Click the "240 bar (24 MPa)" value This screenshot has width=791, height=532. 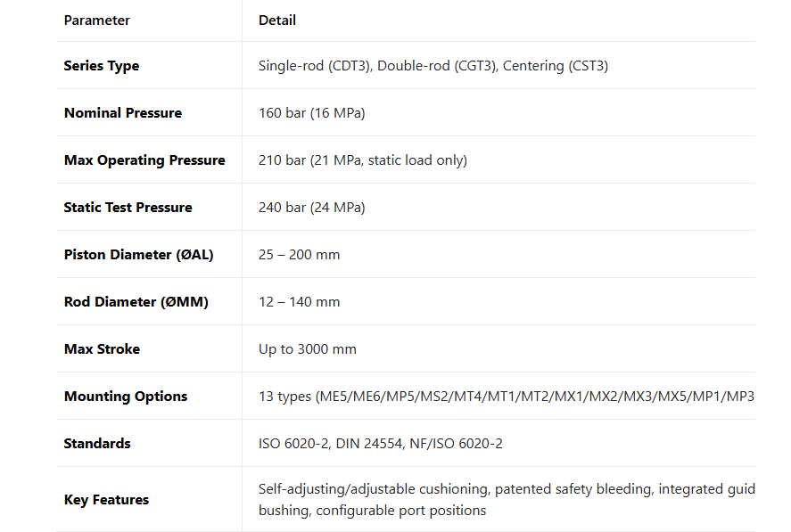(311, 208)
